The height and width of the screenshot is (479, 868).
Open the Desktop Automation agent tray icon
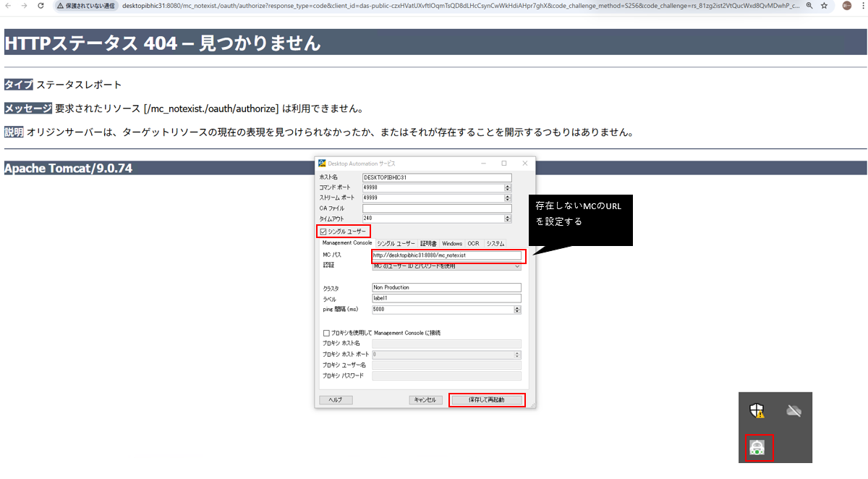click(x=757, y=448)
